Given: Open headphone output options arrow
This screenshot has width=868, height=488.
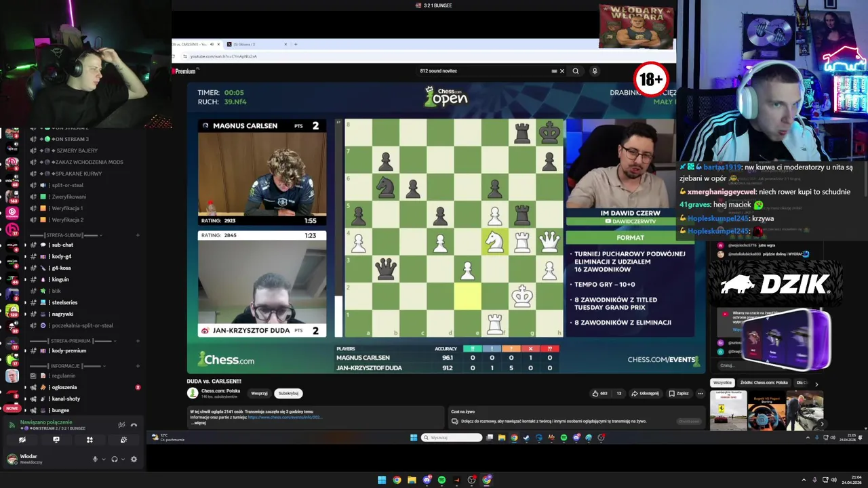Looking at the screenshot, I should (x=123, y=459).
